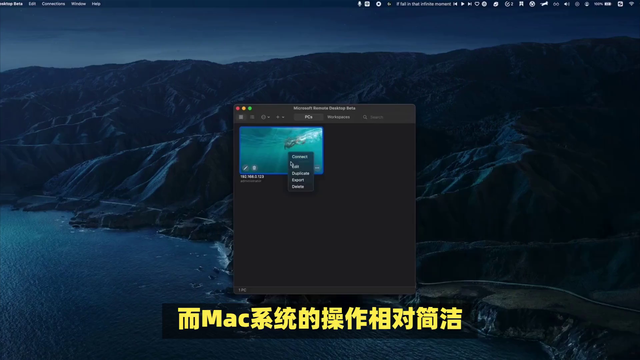Choose Duplicate from the context menu
The image size is (640, 360).
coord(300,173)
